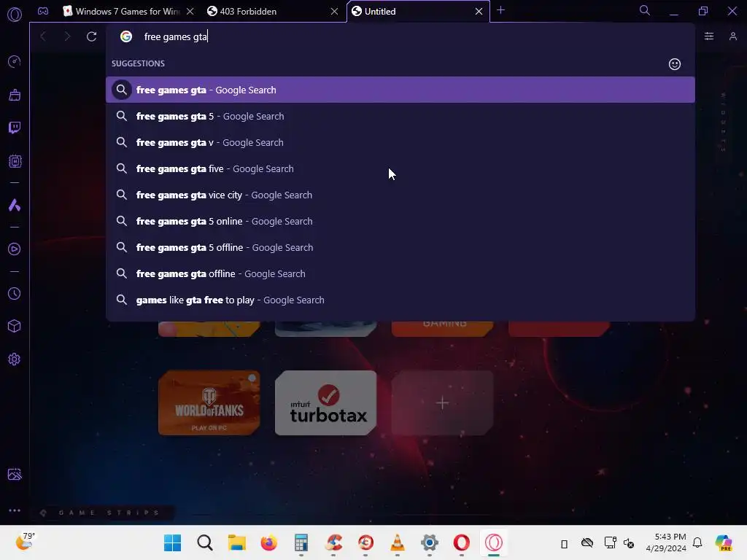Switch to 403 Forbidden tab
Viewport: 747px width, 560px height.
[x=273, y=12]
